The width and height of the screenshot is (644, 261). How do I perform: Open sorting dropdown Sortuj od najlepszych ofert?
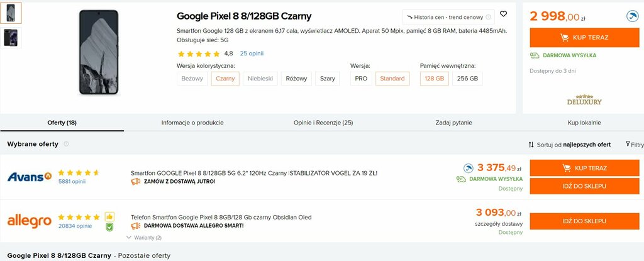click(569, 145)
